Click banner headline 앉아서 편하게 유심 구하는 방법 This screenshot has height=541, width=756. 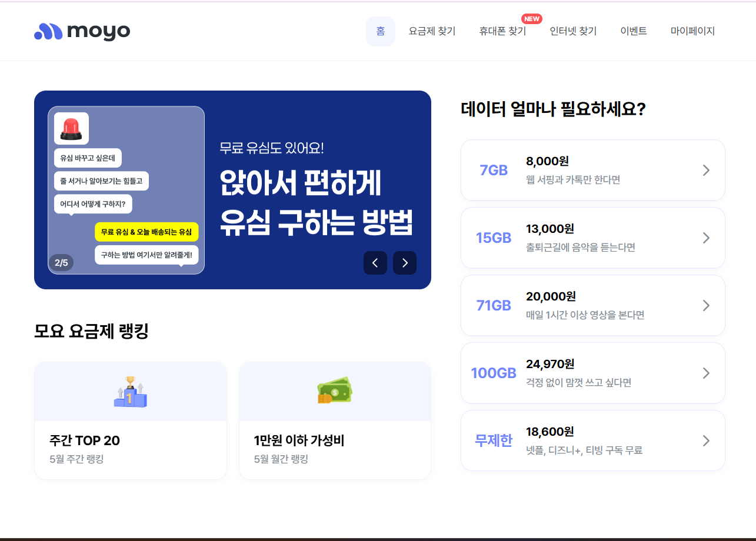click(x=317, y=202)
